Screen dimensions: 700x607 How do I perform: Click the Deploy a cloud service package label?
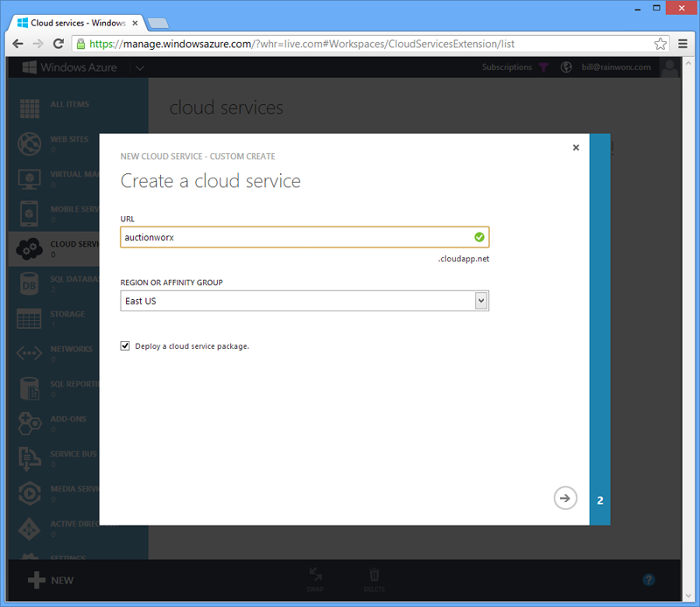192,346
